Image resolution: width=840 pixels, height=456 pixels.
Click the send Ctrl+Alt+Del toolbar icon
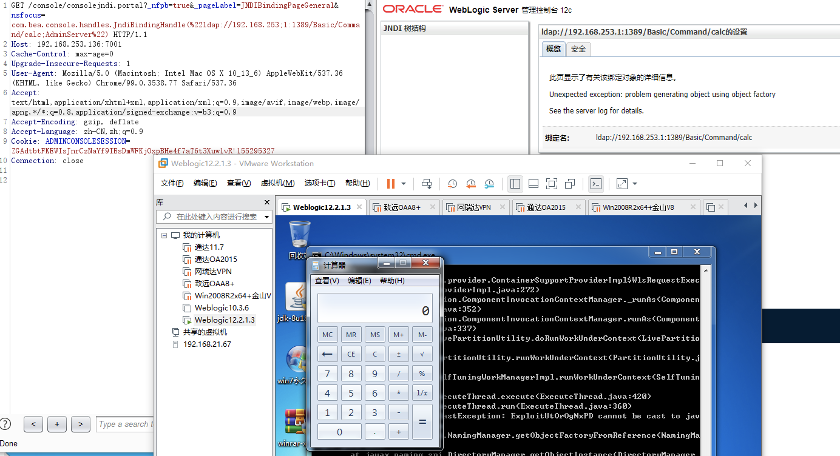(x=427, y=184)
